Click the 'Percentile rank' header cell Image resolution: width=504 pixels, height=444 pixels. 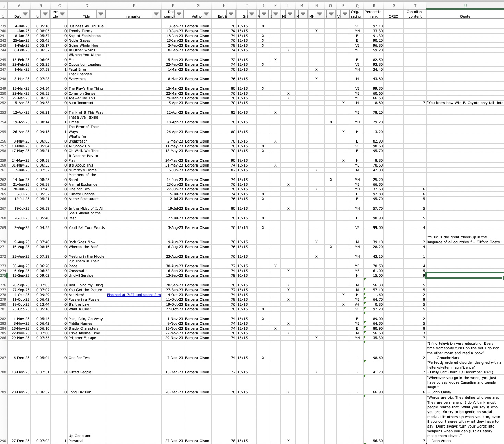(x=374, y=14)
